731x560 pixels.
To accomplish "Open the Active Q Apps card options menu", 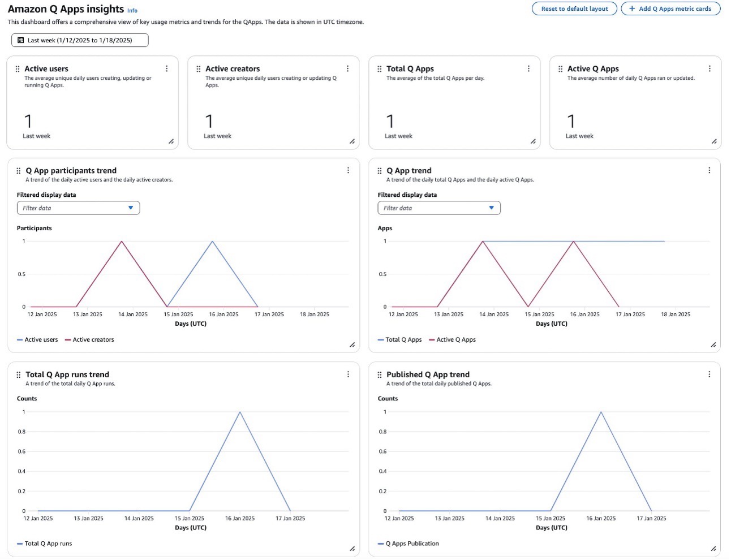I will (709, 68).
